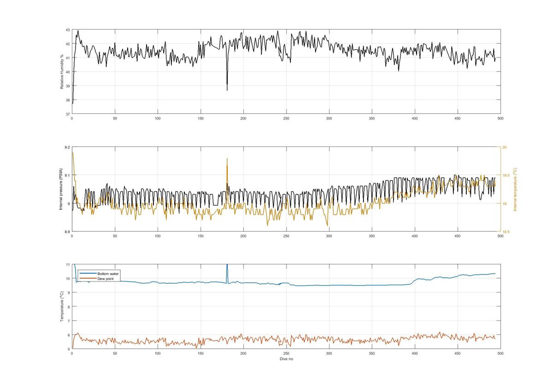Click the 8.9 tick on the pressure axis
The height and width of the screenshot is (392, 553).
click(67, 232)
